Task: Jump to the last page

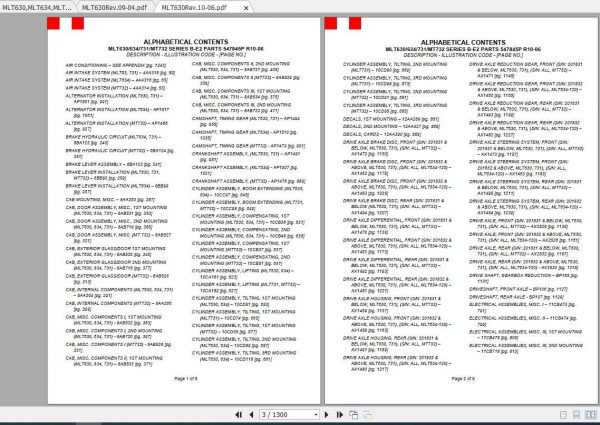Action: pyautogui.click(x=339, y=415)
